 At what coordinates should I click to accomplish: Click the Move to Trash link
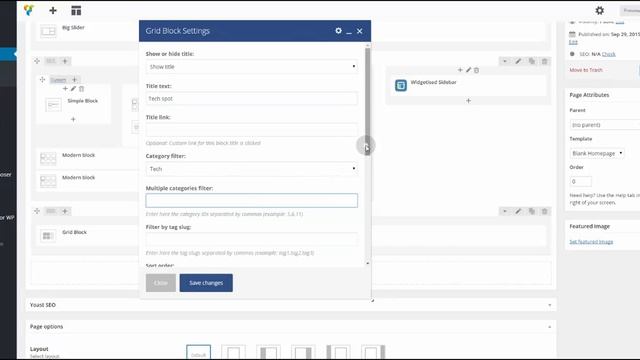coord(586,70)
